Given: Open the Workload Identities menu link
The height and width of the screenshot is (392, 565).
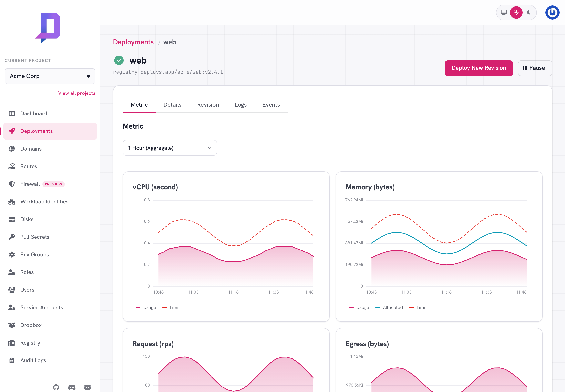Looking at the screenshot, I should pos(50,202).
